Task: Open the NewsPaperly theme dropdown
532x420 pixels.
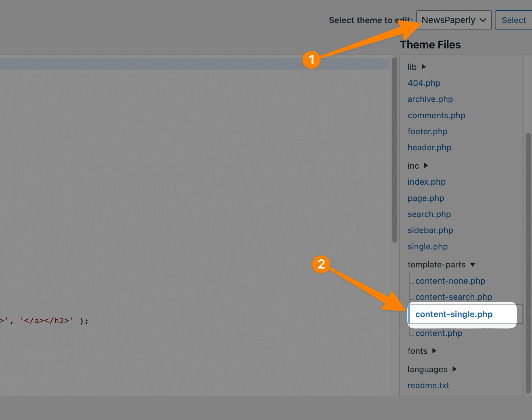Action: 453,20
